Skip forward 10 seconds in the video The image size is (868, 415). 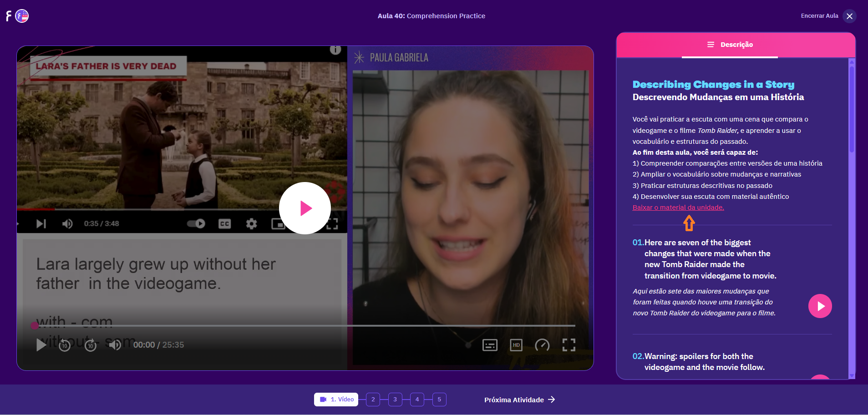click(x=91, y=345)
